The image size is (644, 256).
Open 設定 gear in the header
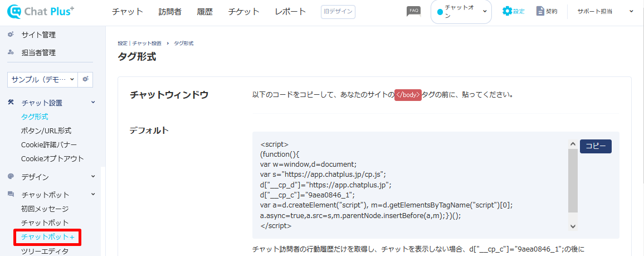(x=514, y=12)
